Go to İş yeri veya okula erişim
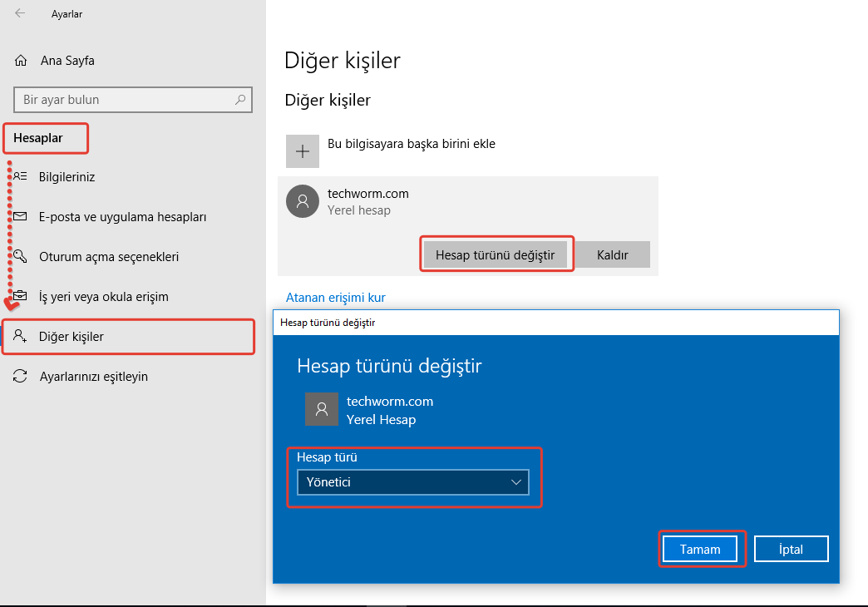Image resolution: width=868 pixels, height=607 pixels. point(104,297)
